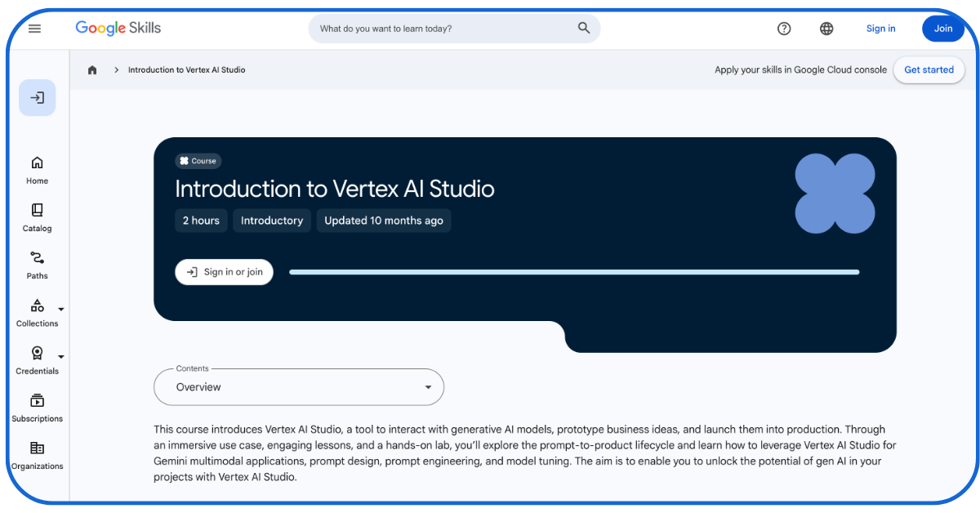Viewport: 980px width, 513px height.
Task: Open the Contents Overview dropdown
Action: point(299,387)
